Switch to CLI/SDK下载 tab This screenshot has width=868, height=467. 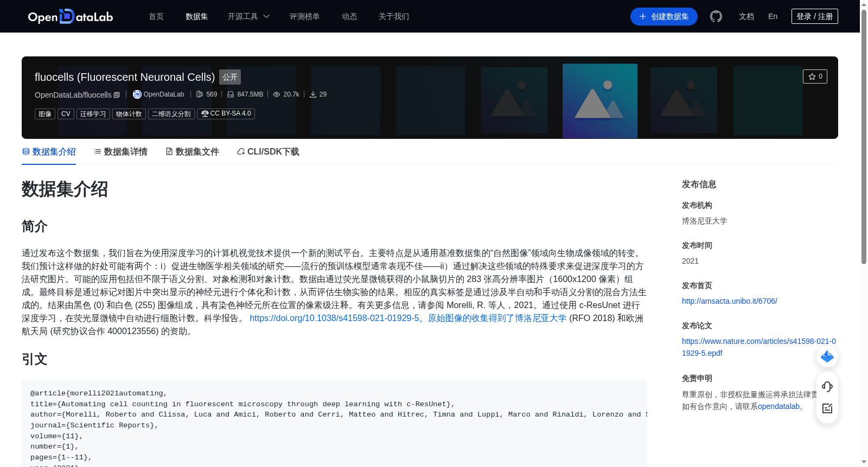pos(268,152)
